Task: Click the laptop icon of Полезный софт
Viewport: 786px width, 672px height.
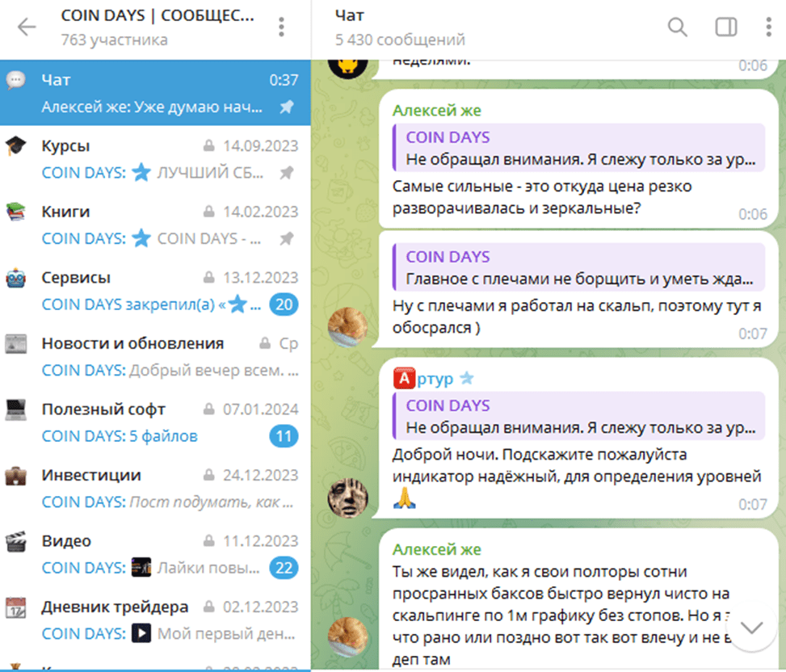Action: pos(15,409)
